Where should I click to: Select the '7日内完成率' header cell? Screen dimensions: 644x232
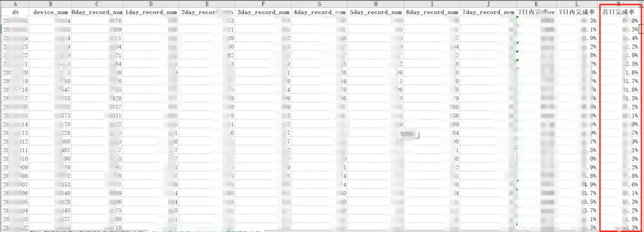(577, 12)
